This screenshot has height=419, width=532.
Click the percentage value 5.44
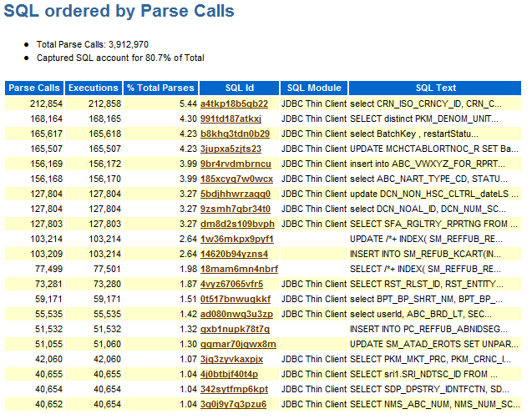point(188,103)
